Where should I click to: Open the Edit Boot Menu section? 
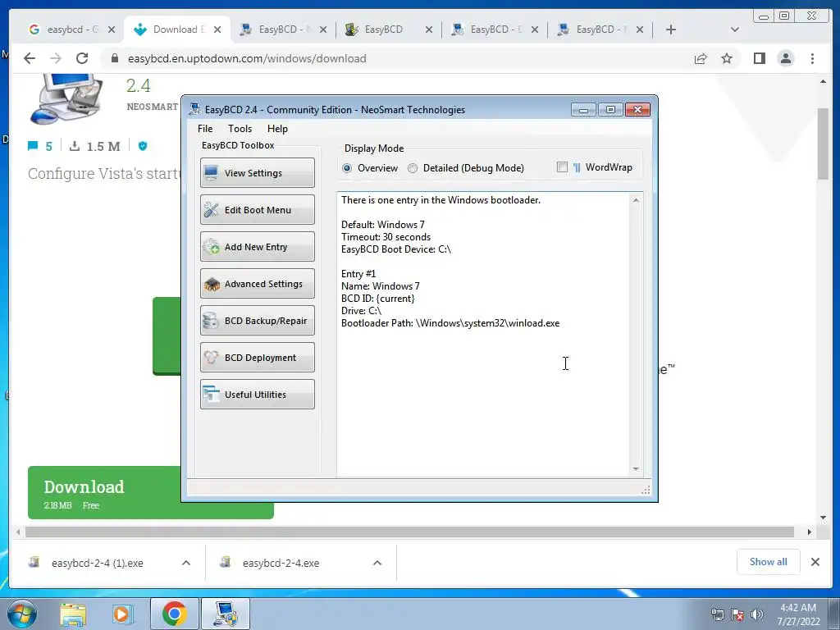(257, 209)
